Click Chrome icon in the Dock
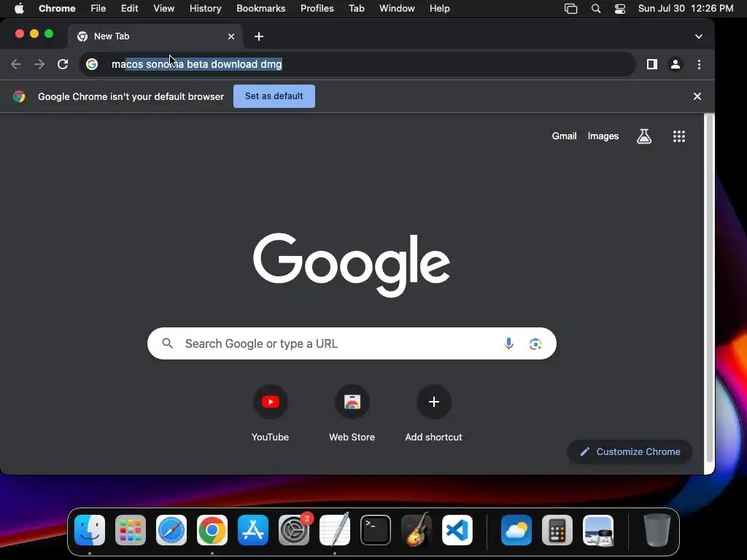Screen dimensions: 747x560 [x=212, y=530]
